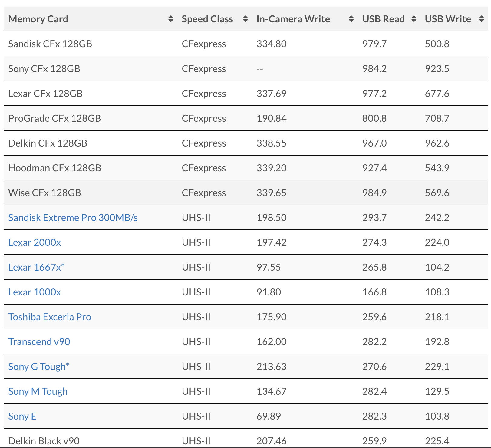Sort by USB Write column arrows
This screenshot has height=448, width=491.
[482, 19]
